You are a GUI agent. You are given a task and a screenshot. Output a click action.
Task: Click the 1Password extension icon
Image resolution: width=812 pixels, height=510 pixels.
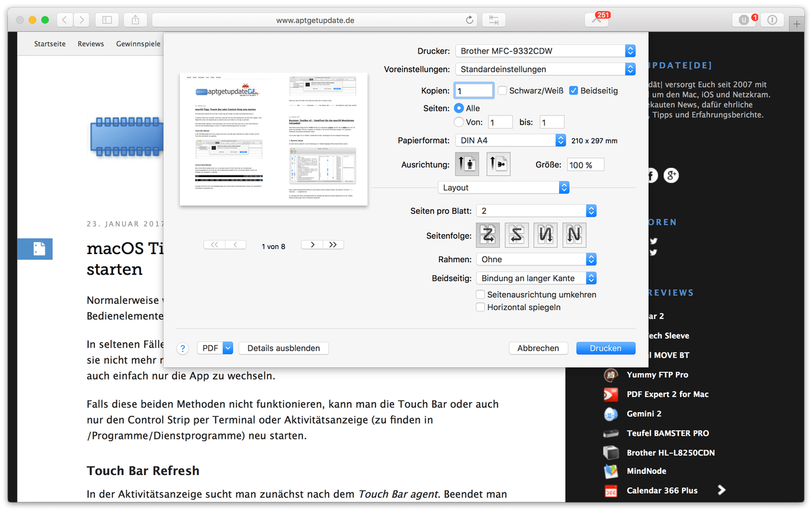pyautogui.click(x=772, y=20)
